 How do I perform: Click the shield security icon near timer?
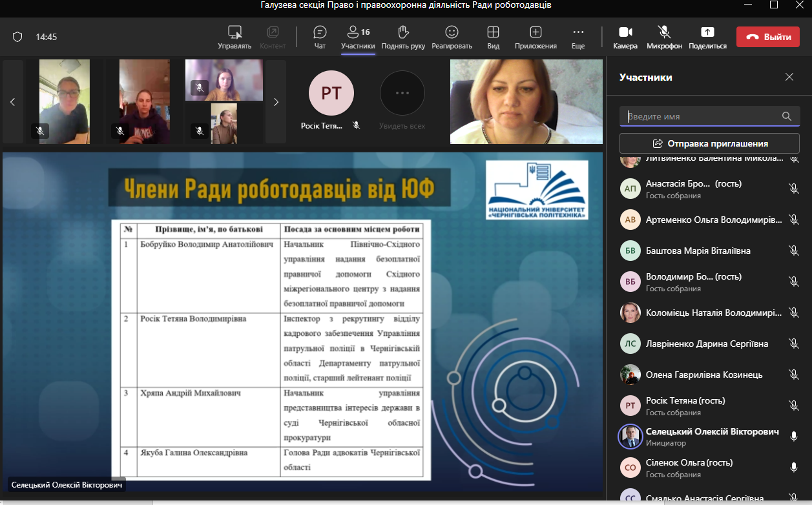tap(17, 37)
